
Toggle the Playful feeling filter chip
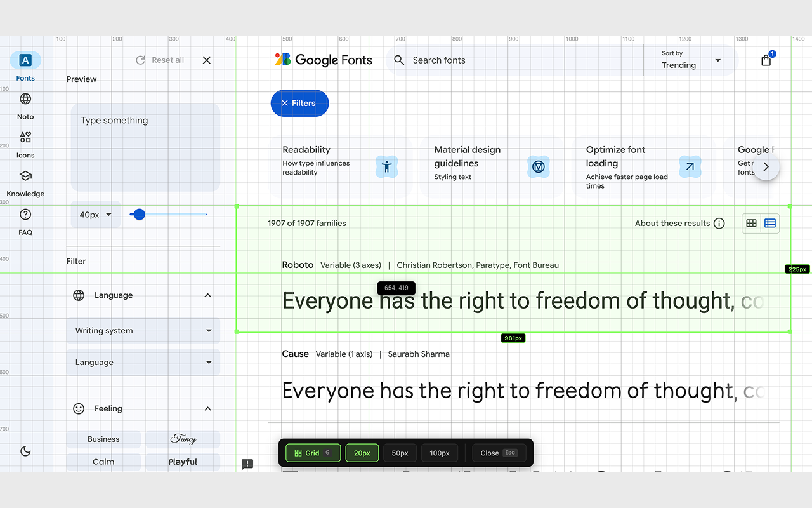point(183,462)
